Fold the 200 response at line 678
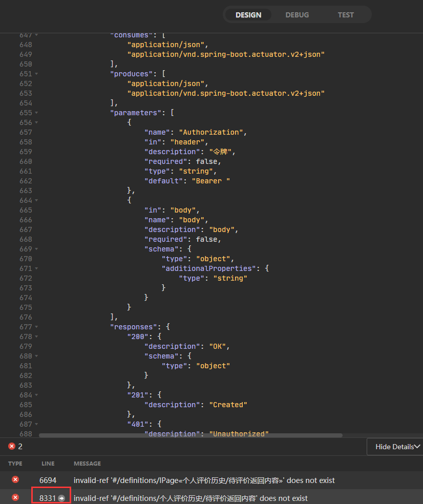 36,337
